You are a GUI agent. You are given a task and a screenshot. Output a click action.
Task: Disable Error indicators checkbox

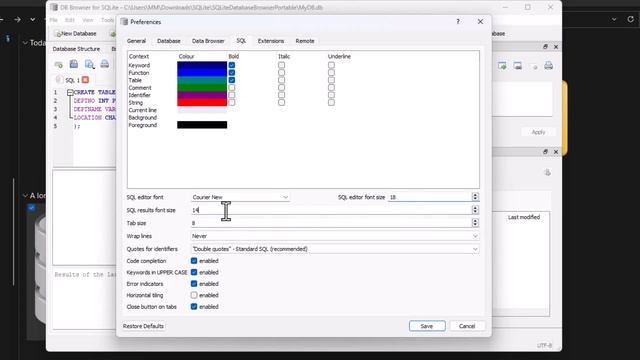[194, 284]
